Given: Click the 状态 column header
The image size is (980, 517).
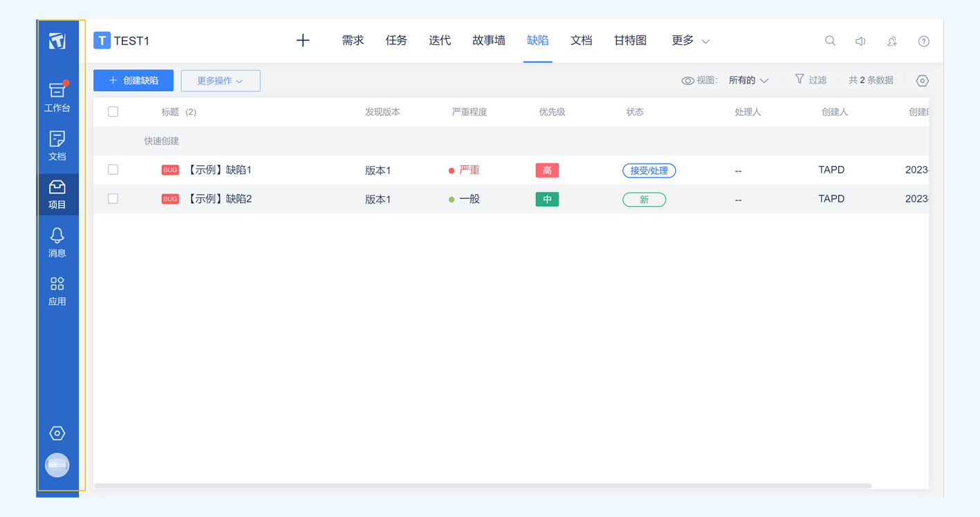Looking at the screenshot, I should [635, 112].
